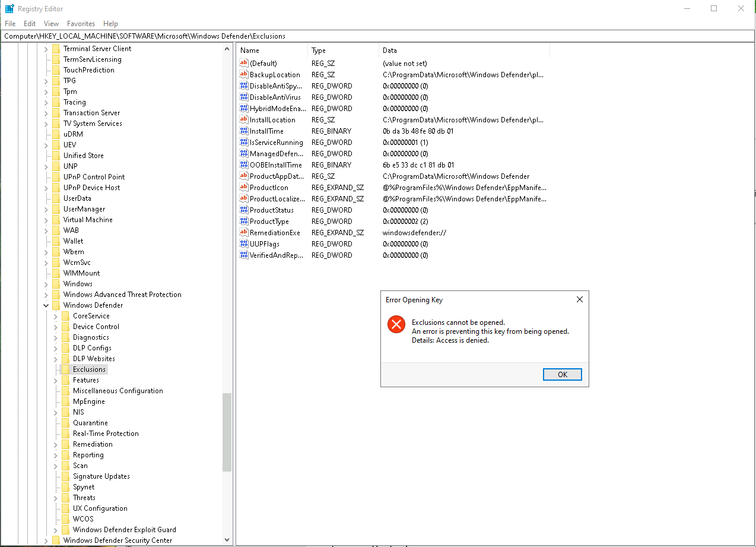Click the HybridModeEnabled DWORD icon
756x547 pixels.
(243, 108)
